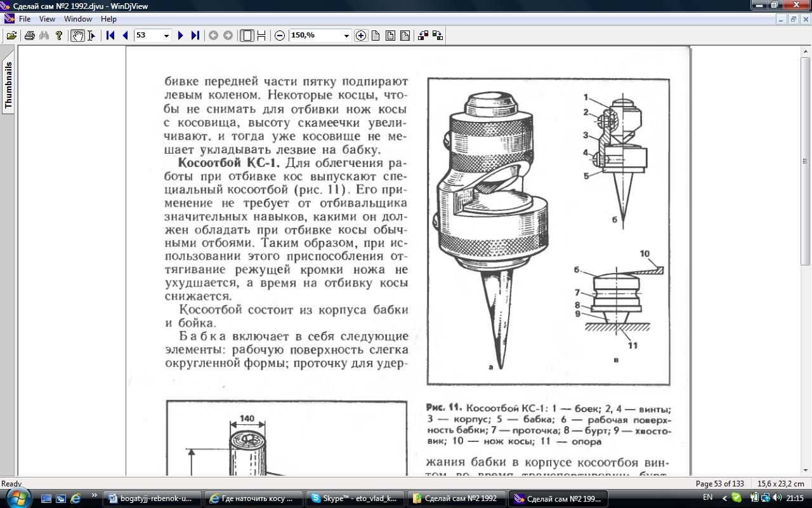Click the WinDjView document icon in menu bar

[x=8, y=19]
